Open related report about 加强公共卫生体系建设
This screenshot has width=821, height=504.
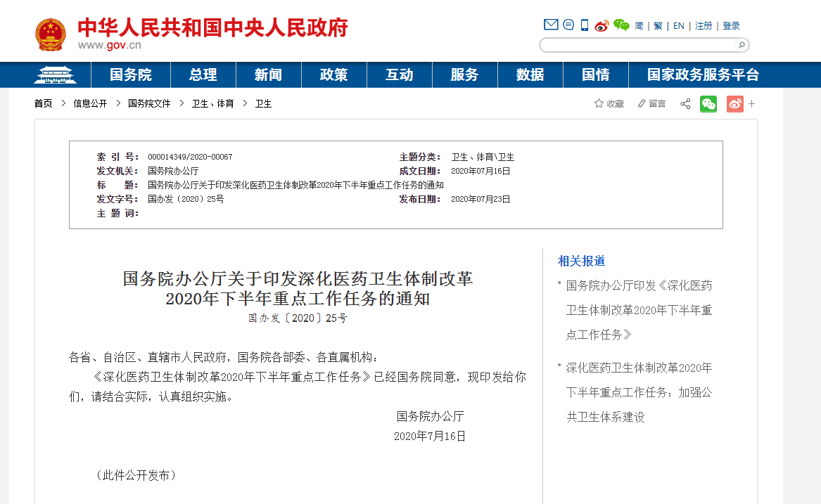[639, 392]
